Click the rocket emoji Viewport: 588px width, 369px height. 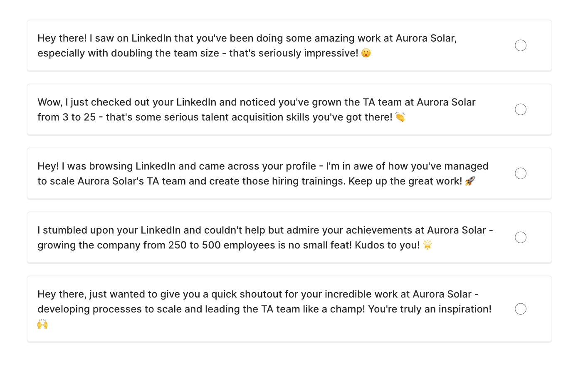click(470, 181)
